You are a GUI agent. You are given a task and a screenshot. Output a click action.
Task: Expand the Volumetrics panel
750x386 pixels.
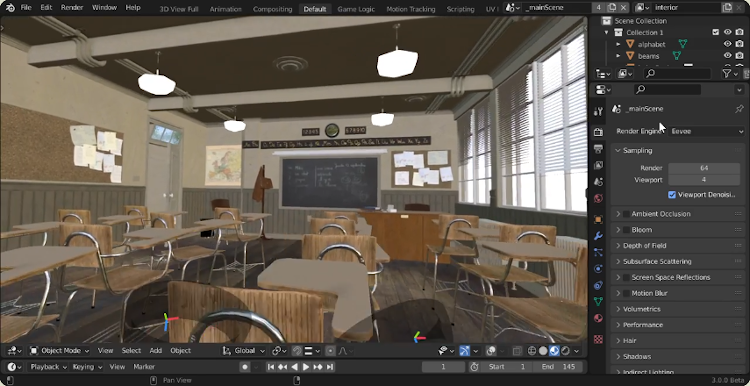(678, 309)
